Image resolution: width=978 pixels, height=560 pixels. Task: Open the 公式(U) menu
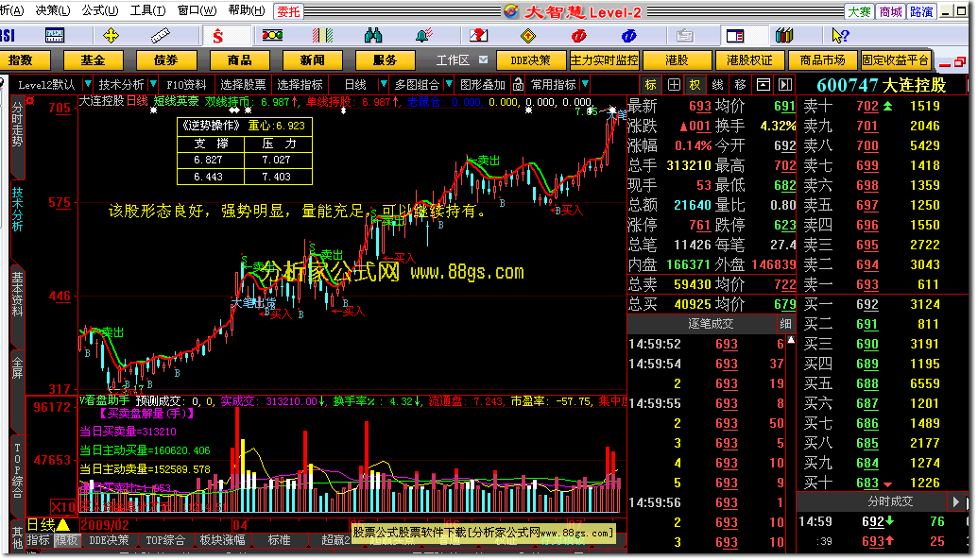(100, 10)
